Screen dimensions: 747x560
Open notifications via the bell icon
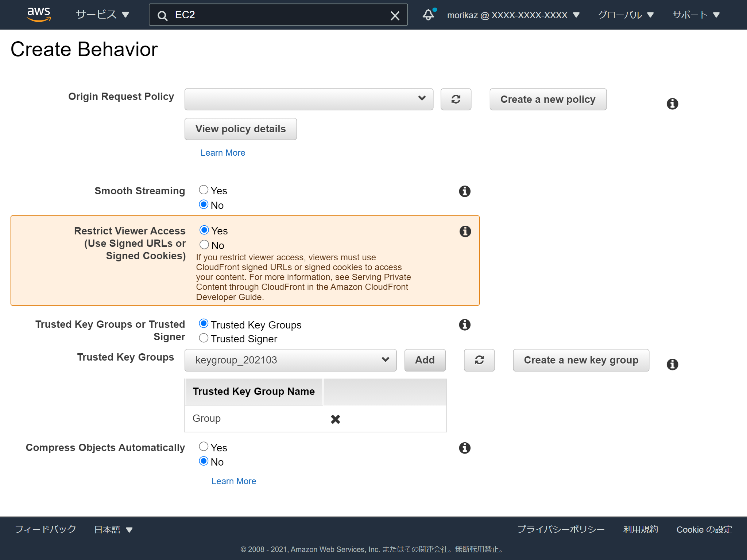click(429, 15)
